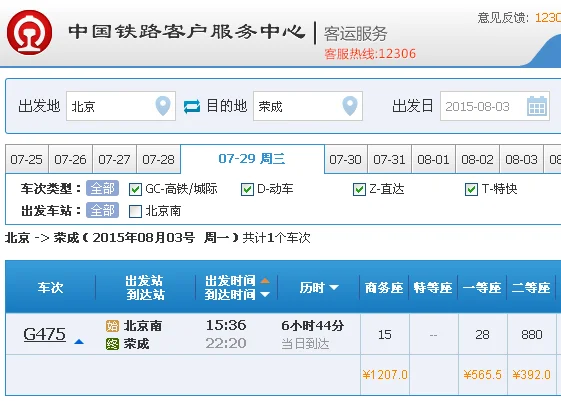Open the calendar icon in 出发日 field
The height and width of the screenshot is (402, 561).
537,106
